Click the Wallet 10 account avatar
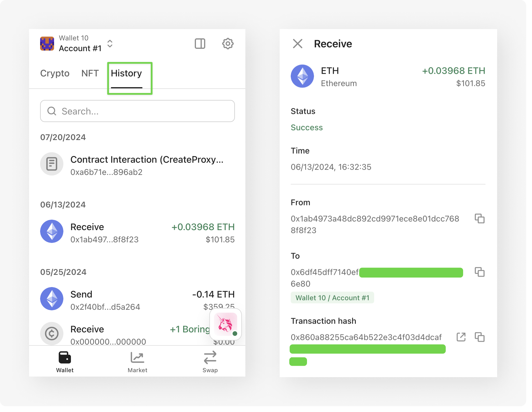Image resolution: width=532 pixels, height=412 pixels. (47, 44)
